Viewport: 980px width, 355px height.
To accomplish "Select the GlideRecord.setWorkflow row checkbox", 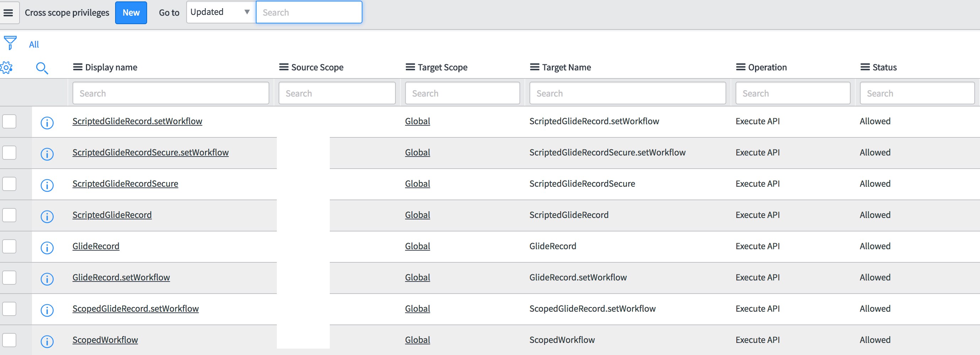I will tap(9, 278).
